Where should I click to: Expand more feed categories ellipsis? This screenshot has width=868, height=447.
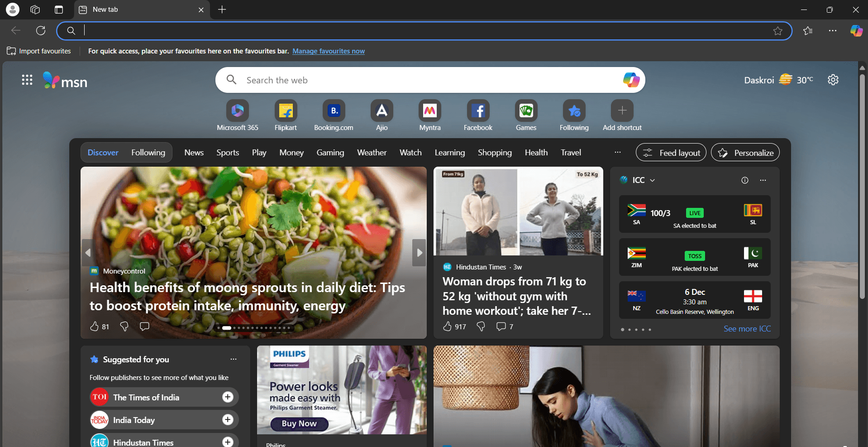coord(617,153)
